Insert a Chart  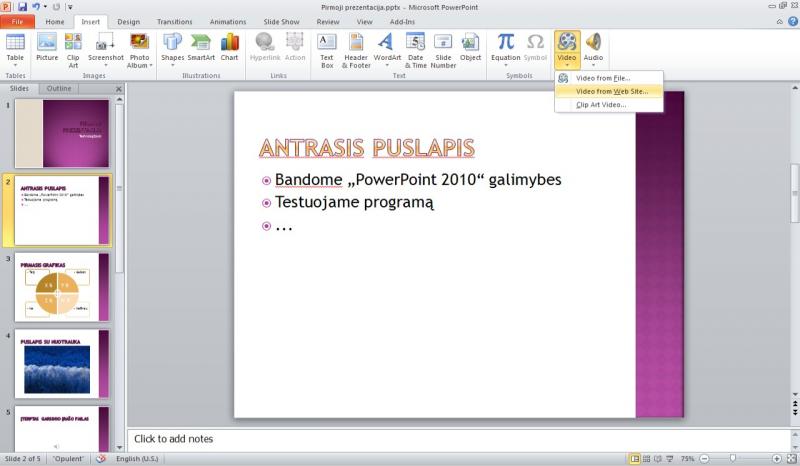click(230, 48)
